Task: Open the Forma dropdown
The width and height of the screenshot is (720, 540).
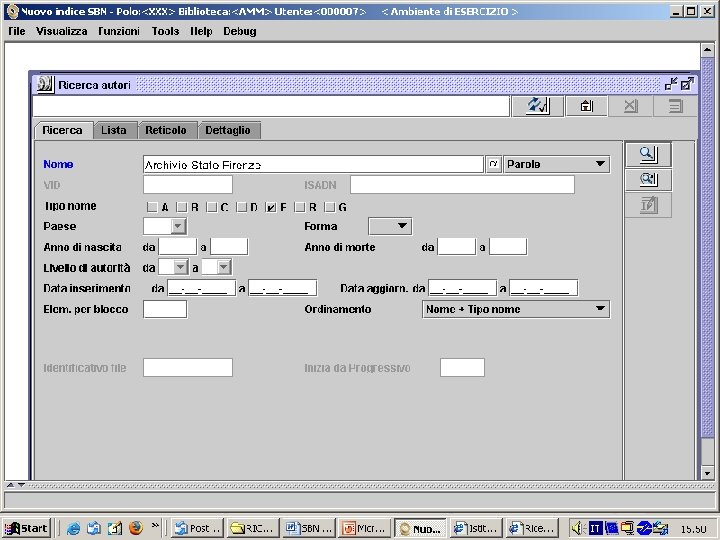Action: pyautogui.click(x=390, y=226)
